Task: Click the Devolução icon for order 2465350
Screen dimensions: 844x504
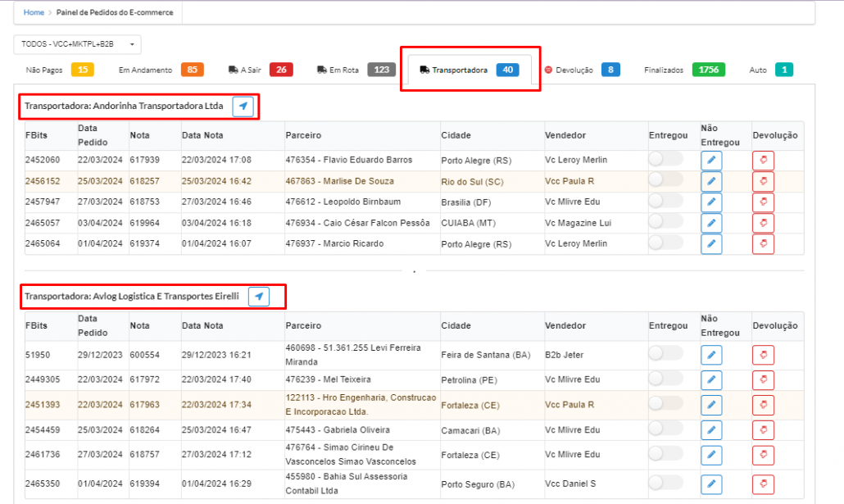Action: pos(763,484)
